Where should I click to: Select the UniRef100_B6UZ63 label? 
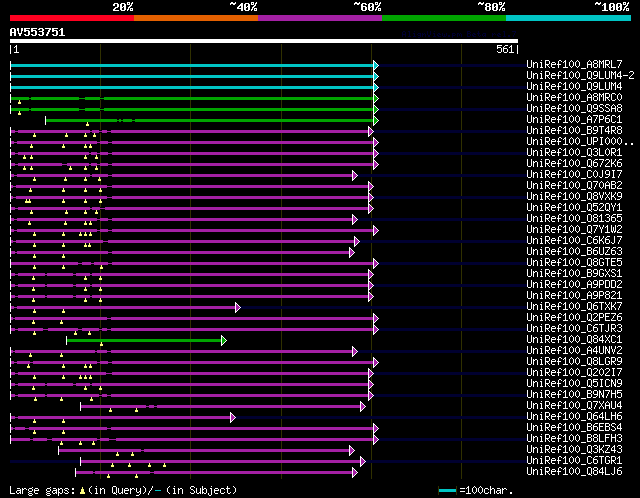click(574, 251)
